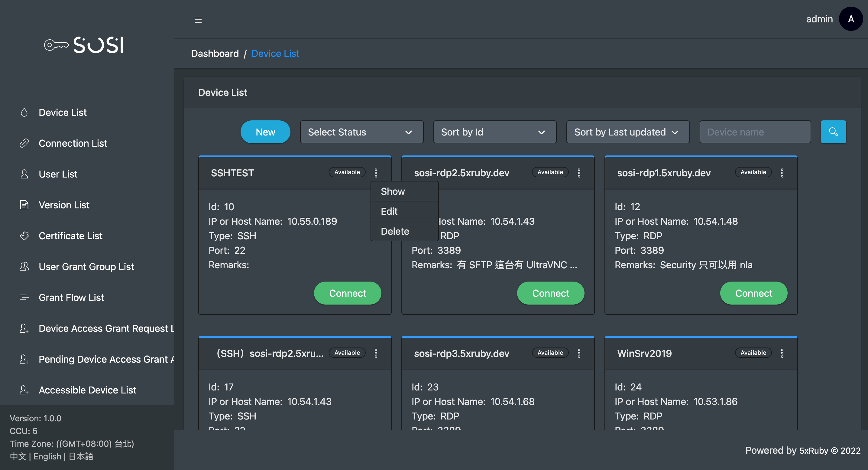Open the Sort by Id dropdown

point(494,132)
